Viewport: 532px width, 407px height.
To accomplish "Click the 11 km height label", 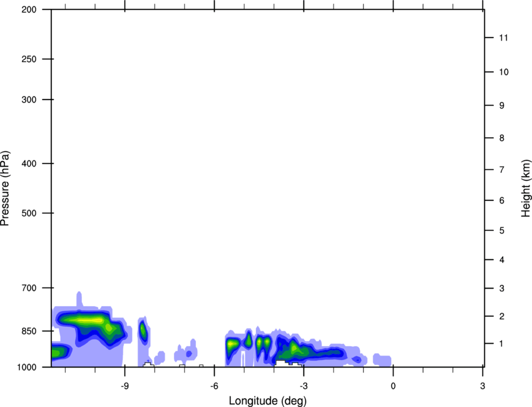I will 503,38.
